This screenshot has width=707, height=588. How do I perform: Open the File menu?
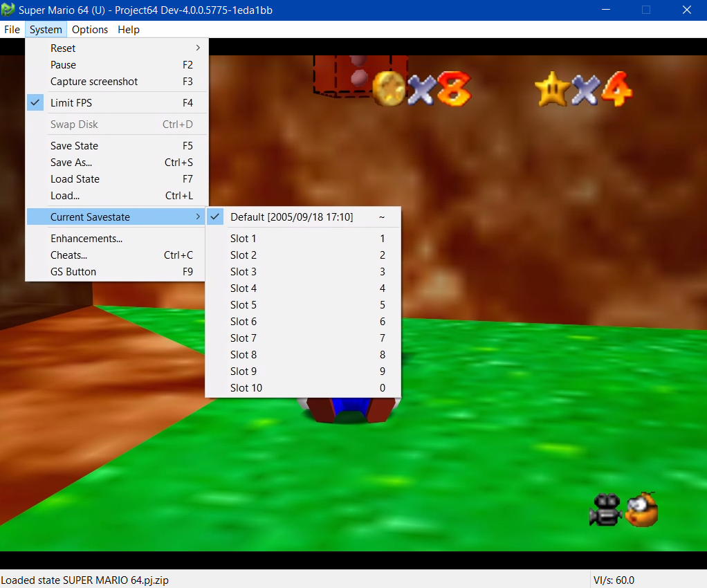(12, 30)
